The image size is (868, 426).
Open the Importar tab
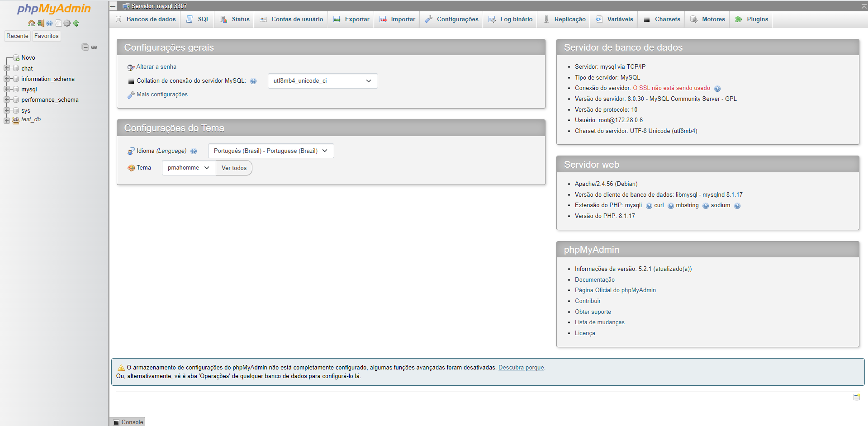point(397,19)
